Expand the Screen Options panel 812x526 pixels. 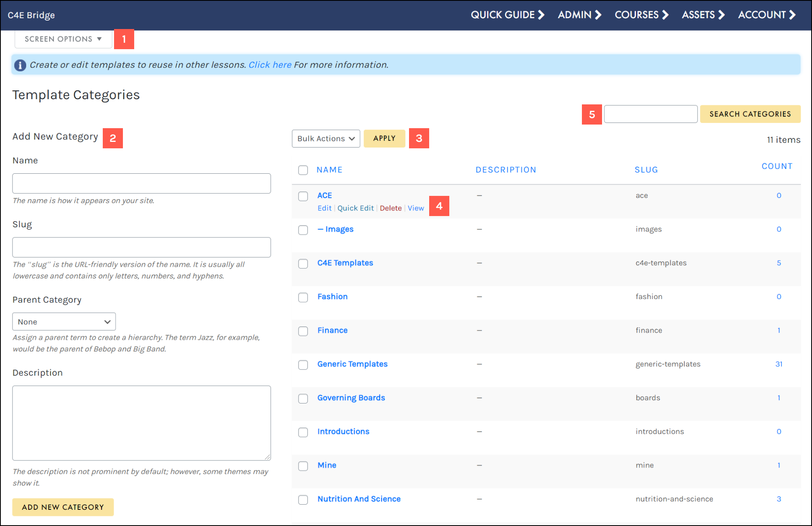click(x=63, y=39)
